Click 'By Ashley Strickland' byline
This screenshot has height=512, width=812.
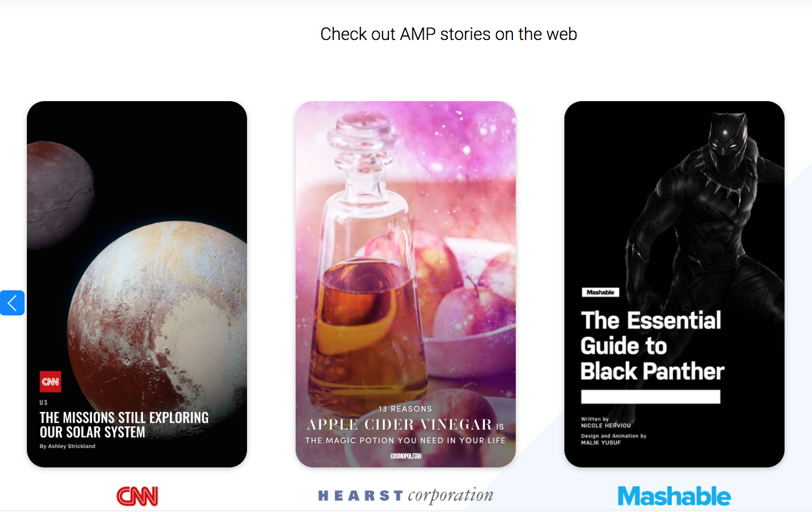point(67,446)
